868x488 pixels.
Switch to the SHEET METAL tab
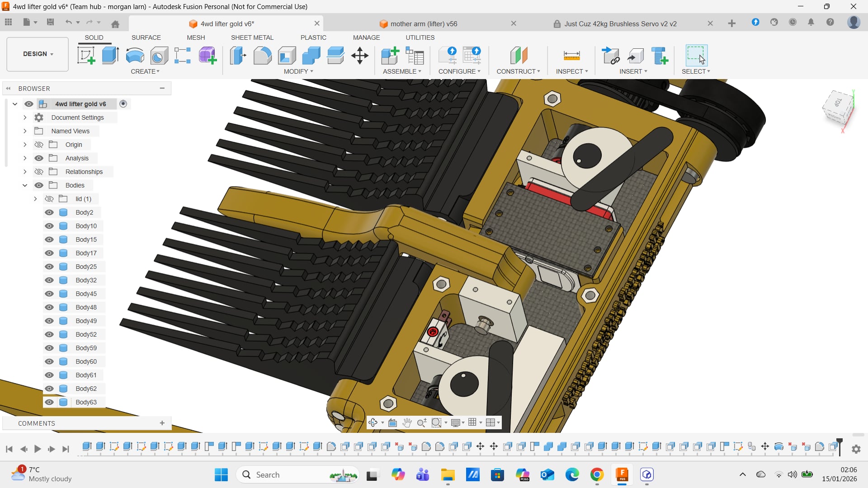coord(252,38)
